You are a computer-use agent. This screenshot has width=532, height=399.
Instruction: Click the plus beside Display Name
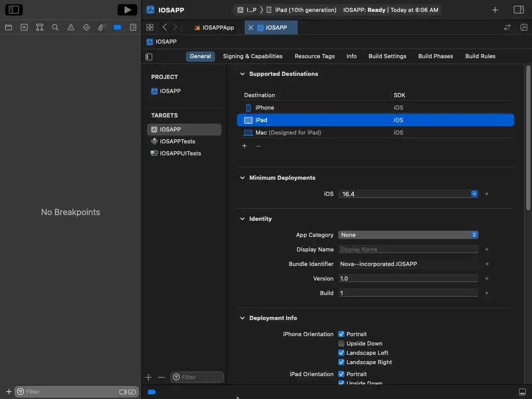coord(487,249)
